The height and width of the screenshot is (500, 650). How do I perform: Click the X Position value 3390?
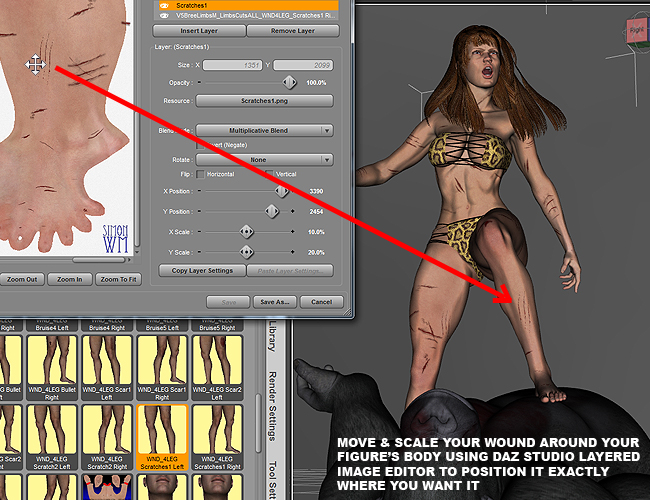point(316,191)
